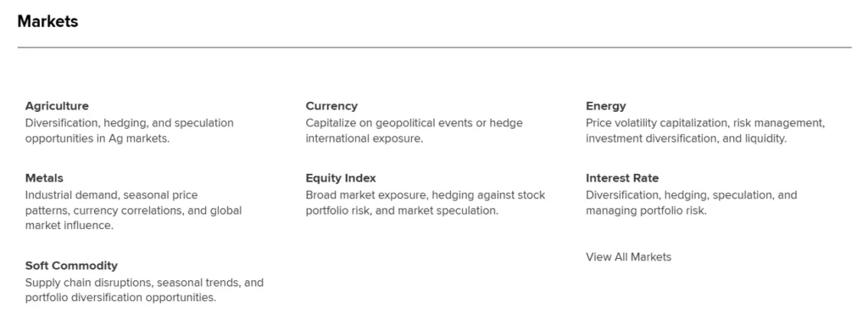This screenshot has width=868, height=314.
Task: Click the Ag markets diversification description text
Action: tap(129, 131)
